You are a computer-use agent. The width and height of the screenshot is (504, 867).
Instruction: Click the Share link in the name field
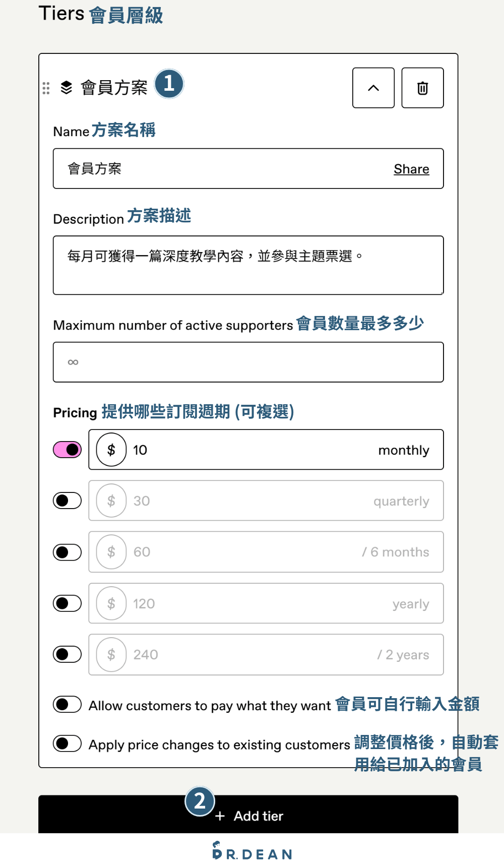point(411,169)
